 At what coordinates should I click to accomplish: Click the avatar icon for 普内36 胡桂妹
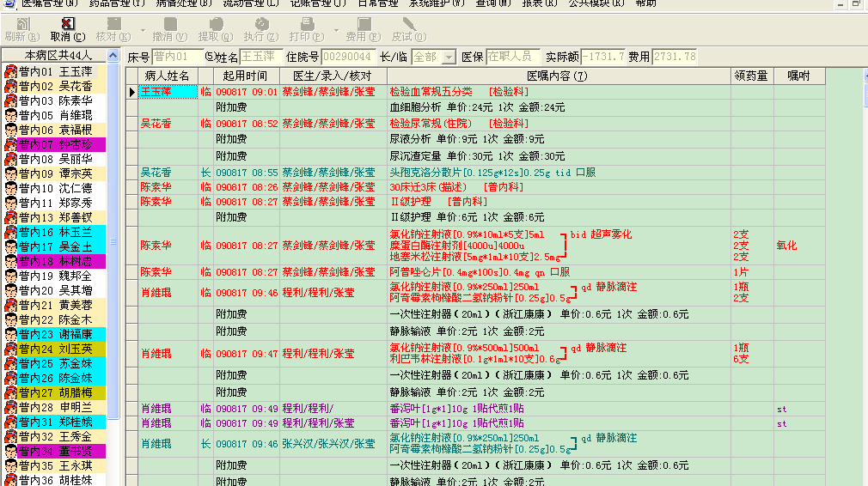(10, 480)
